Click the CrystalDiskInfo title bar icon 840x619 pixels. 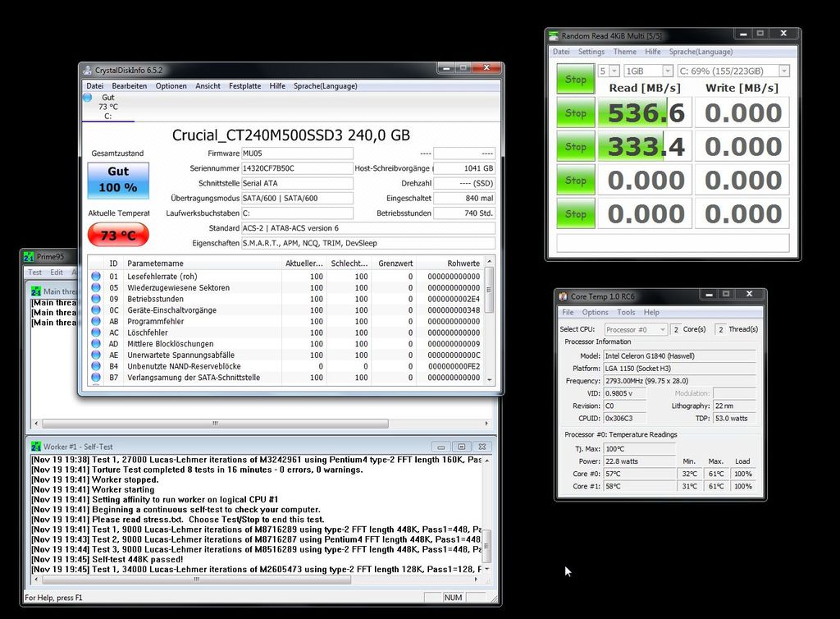[87, 71]
